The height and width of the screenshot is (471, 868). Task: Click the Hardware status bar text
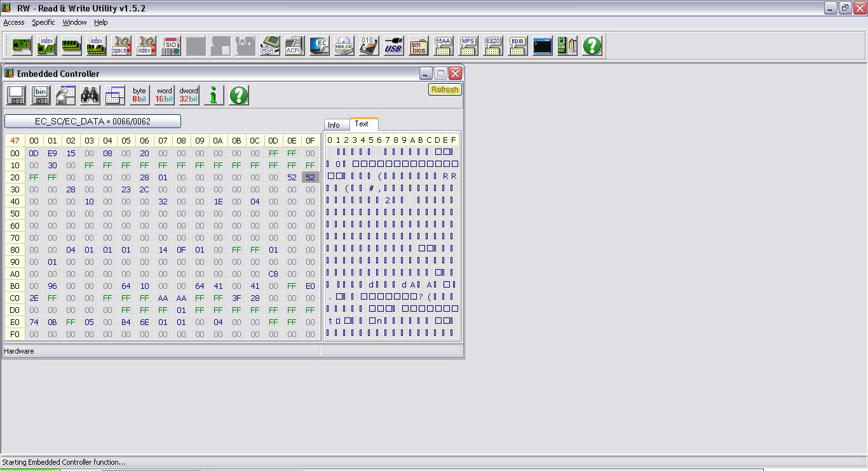[19, 351]
